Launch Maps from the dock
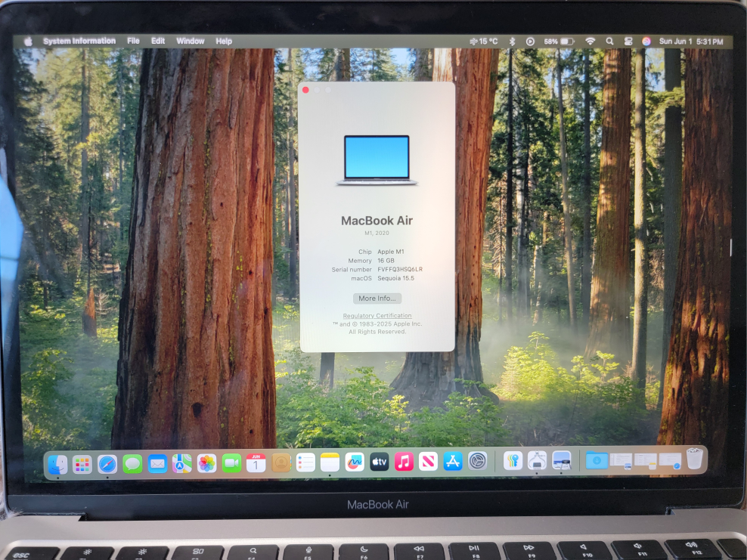 [x=182, y=463]
